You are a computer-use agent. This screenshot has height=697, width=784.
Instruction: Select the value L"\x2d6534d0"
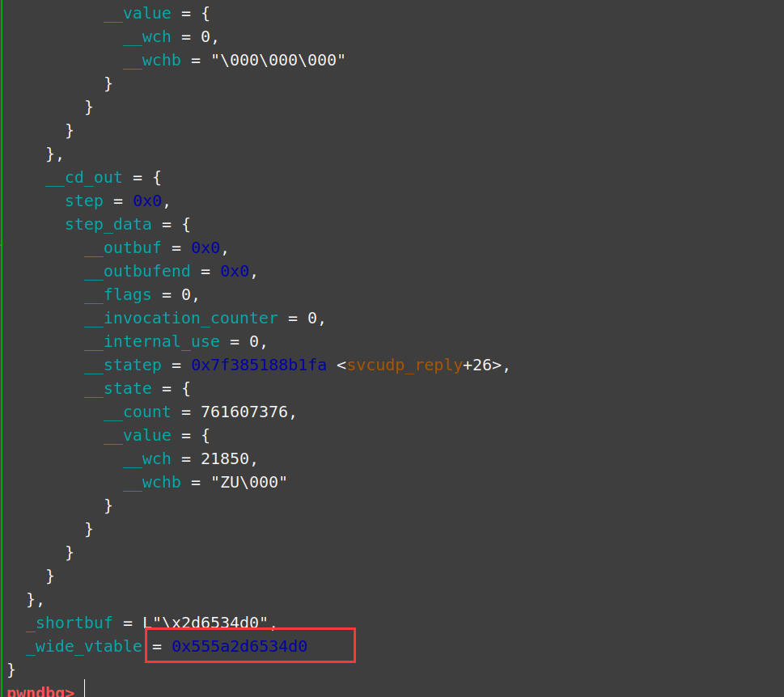tap(206, 623)
